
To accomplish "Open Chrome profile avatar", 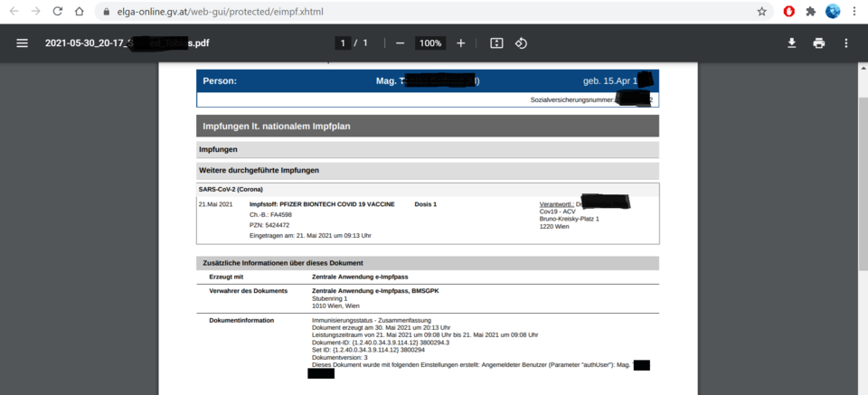I will click(x=833, y=12).
